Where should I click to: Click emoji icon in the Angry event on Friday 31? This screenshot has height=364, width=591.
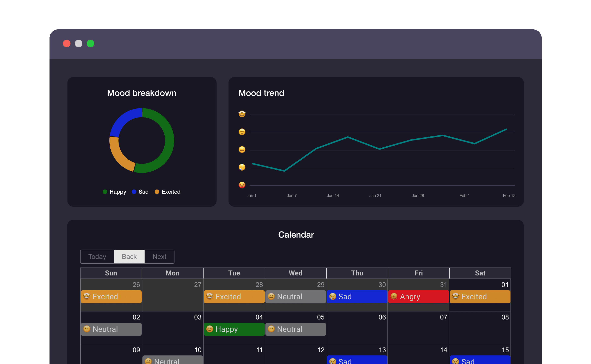[394, 296]
